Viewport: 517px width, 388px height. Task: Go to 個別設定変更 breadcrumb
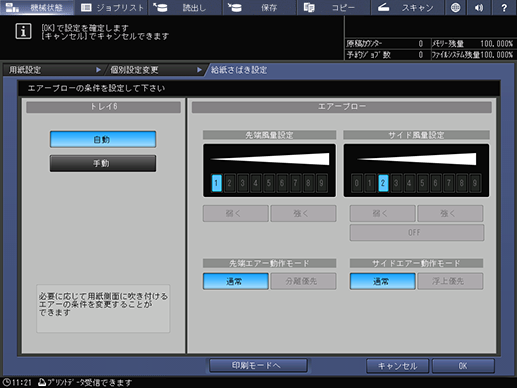tap(134, 70)
